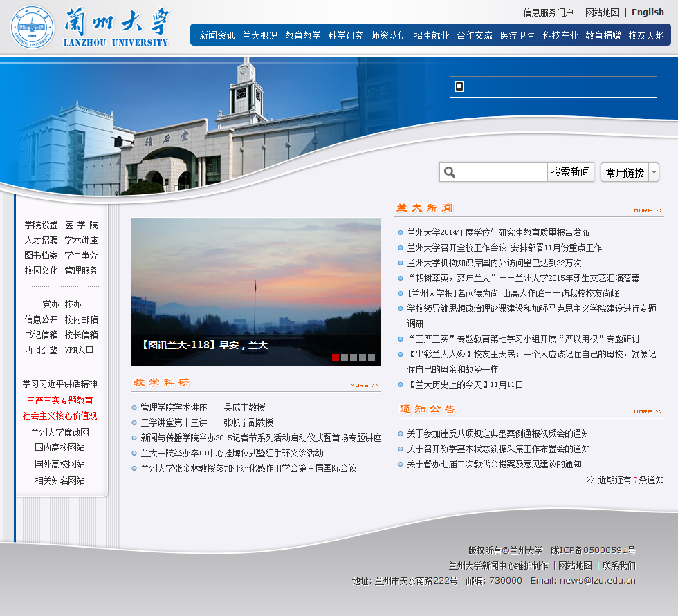Screen dimensions: 678x616
Task: Open 校长信箱 in the sidebar
Action: (82, 335)
